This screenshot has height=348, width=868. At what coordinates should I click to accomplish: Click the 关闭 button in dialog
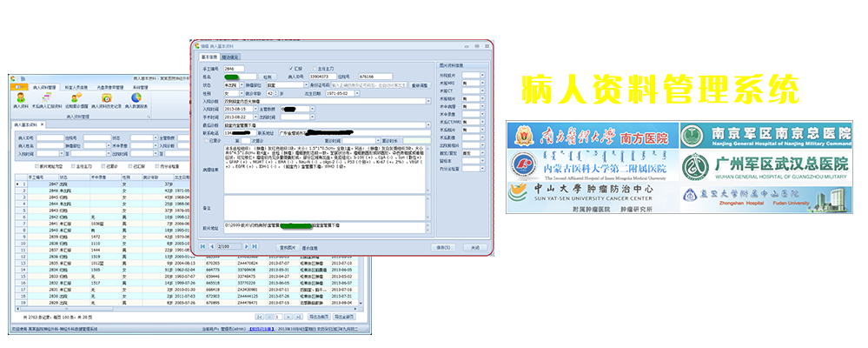474,247
